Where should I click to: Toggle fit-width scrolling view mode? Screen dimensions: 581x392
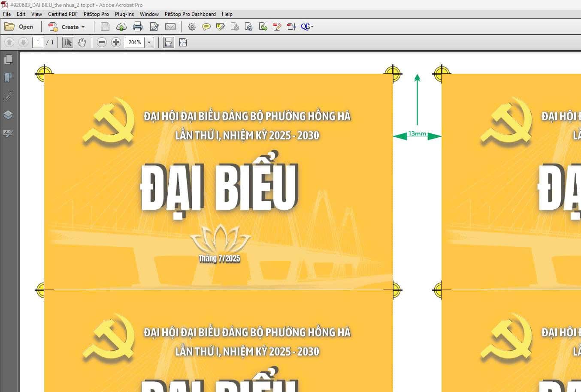pyautogui.click(x=169, y=42)
